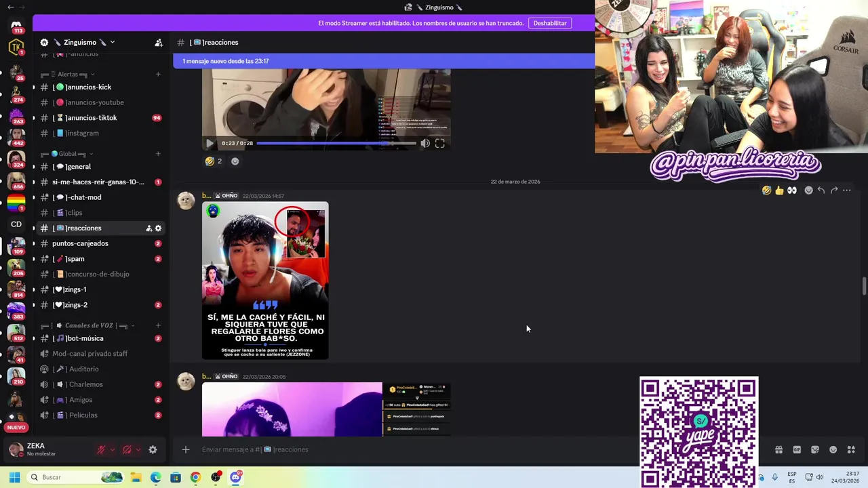Go back with the top-left arrow
The height and width of the screenshot is (488, 868).
click(10, 7)
